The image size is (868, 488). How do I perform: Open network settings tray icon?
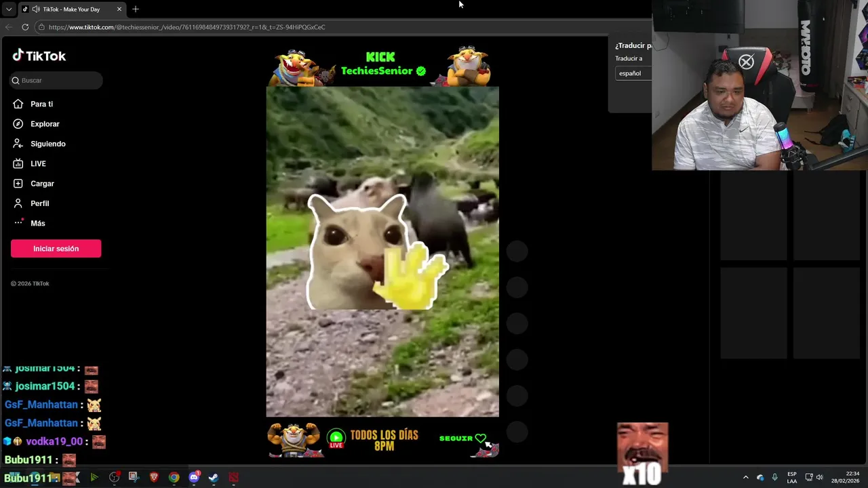(809, 477)
